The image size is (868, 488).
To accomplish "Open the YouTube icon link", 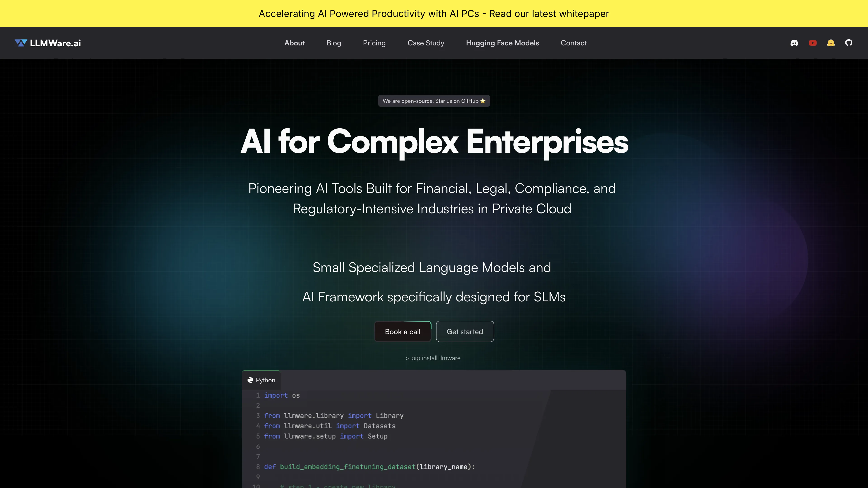I will [x=813, y=43].
